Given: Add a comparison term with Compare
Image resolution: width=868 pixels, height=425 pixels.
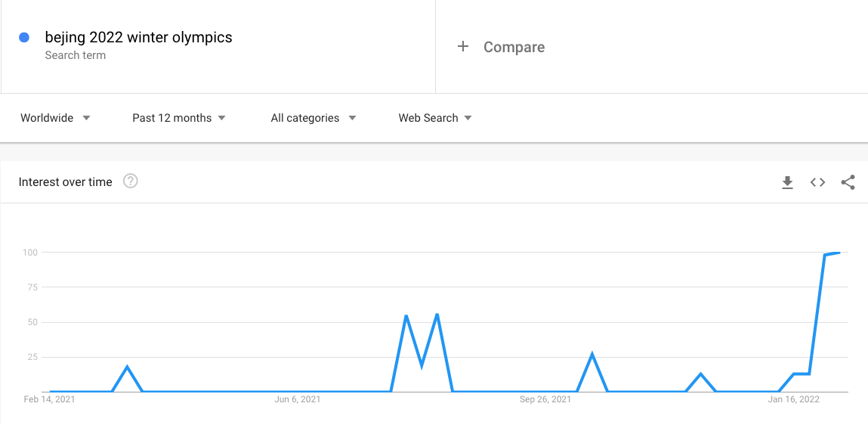Looking at the screenshot, I should (x=514, y=47).
